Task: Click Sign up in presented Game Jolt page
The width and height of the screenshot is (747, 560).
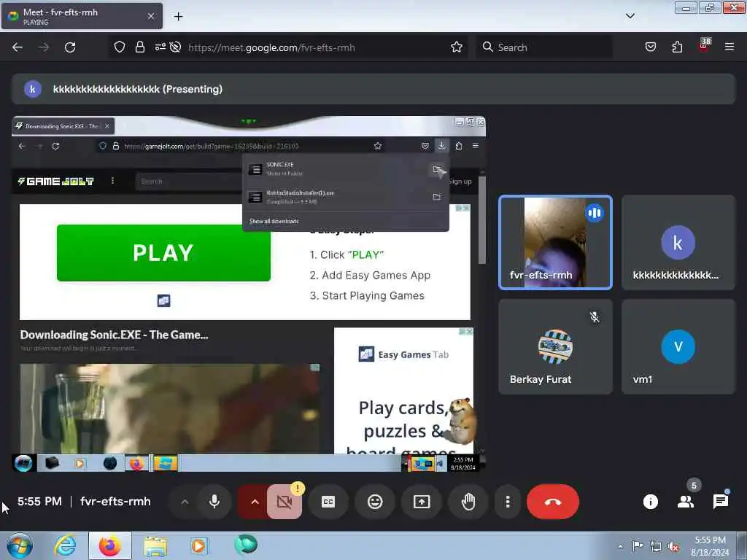Action: (460, 182)
